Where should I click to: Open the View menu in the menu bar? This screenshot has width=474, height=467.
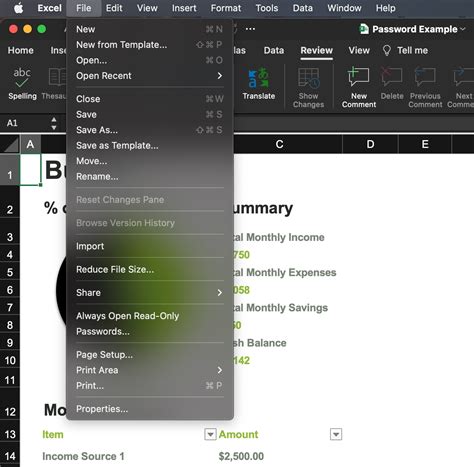click(147, 8)
